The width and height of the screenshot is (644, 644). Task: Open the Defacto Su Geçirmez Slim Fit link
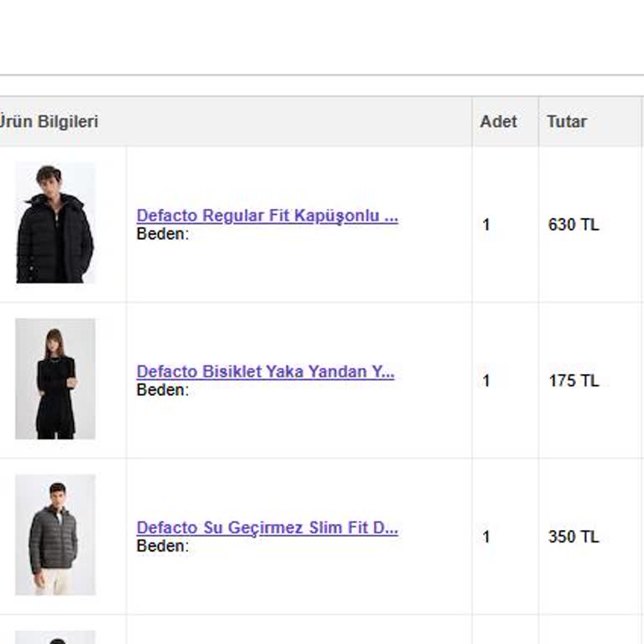(x=267, y=527)
